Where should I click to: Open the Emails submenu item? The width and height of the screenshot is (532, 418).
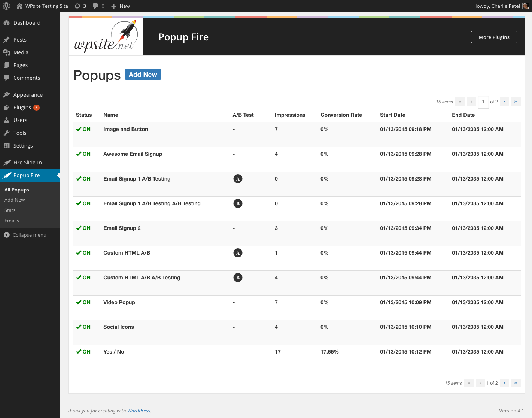[12, 221]
